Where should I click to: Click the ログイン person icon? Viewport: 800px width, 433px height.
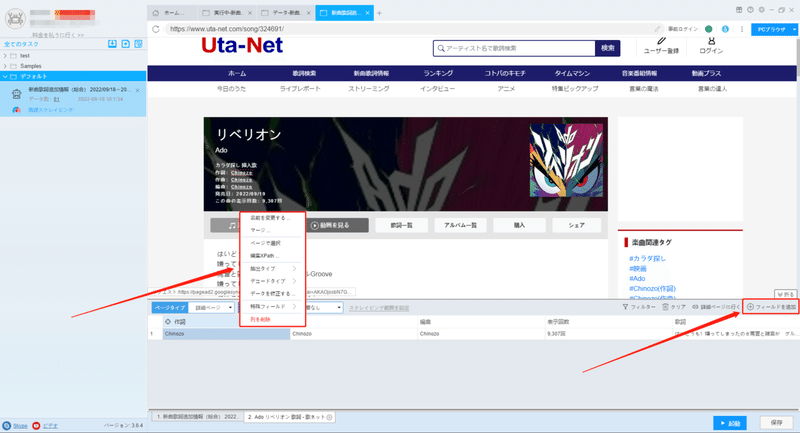click(711, 41)
